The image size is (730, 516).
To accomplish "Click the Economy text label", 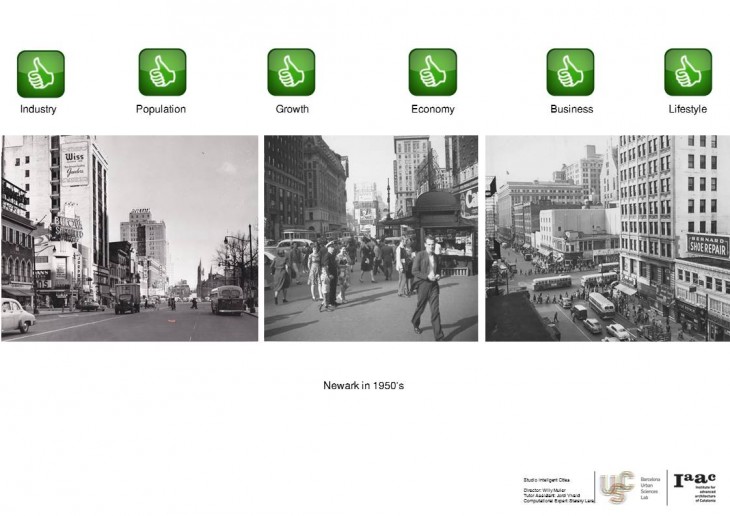I will click(x=432, y=109).
